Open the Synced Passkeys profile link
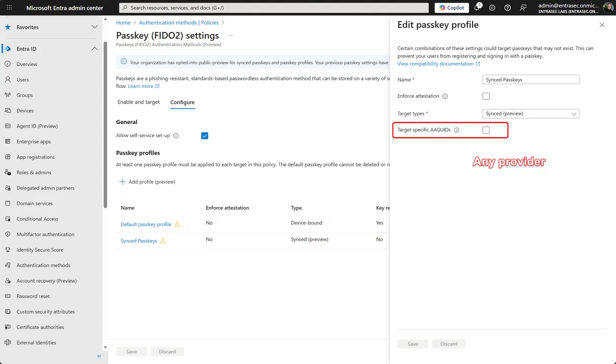This screenshot has height=364, width=616. (x=139, y=241)
